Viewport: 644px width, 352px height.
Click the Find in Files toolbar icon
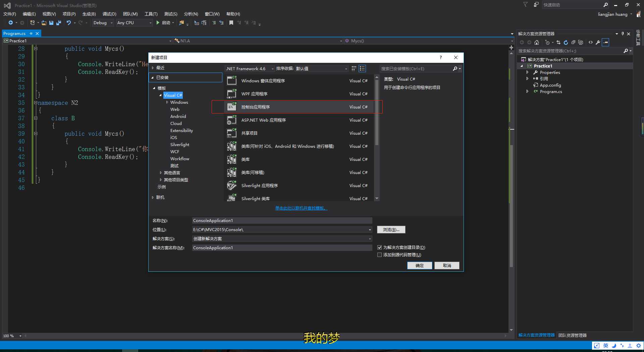click(x=181, y=23)
